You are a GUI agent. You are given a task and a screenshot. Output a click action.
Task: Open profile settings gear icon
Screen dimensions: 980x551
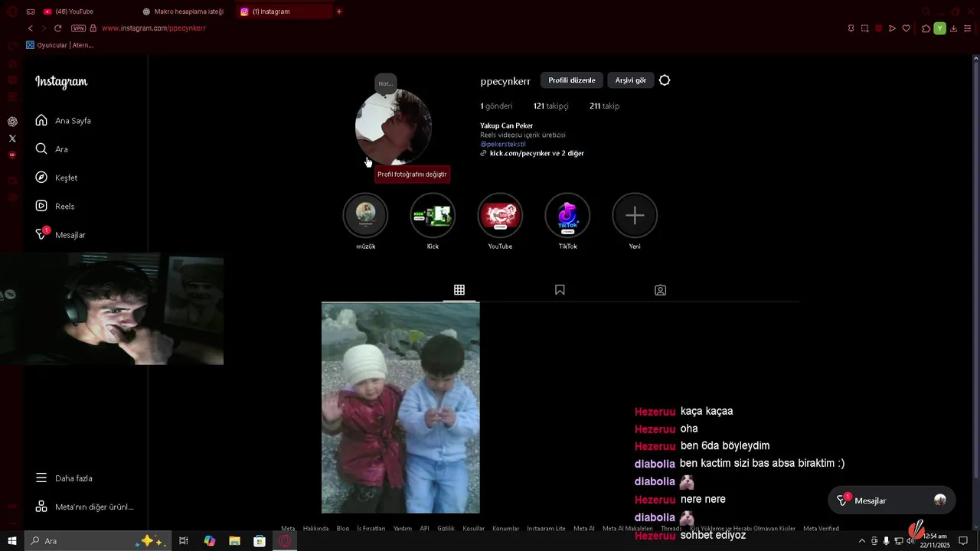pos(665,80)
